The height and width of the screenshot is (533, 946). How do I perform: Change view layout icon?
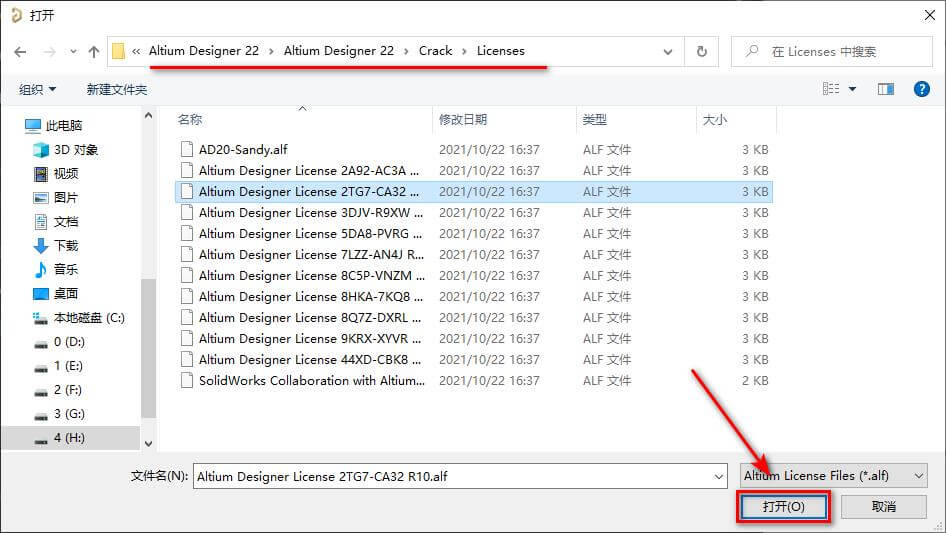(831, 89)
